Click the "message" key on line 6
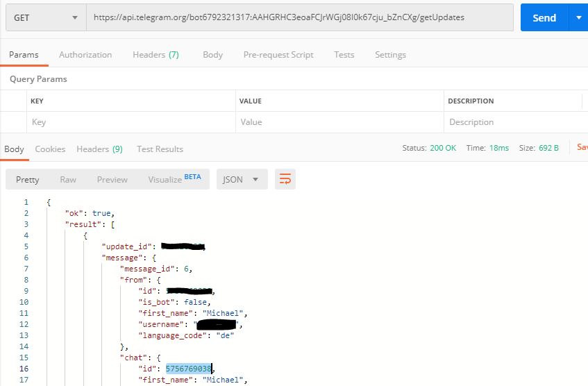Image resolution: width=588 pixels, height=386 pixels. point(122,258)
